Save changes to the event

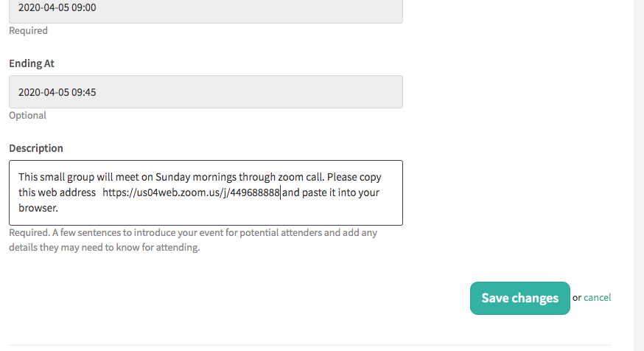click(520, 298)
